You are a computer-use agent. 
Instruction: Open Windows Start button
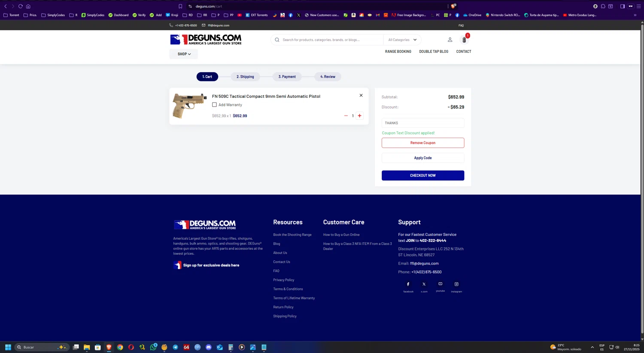coord(8,347)
